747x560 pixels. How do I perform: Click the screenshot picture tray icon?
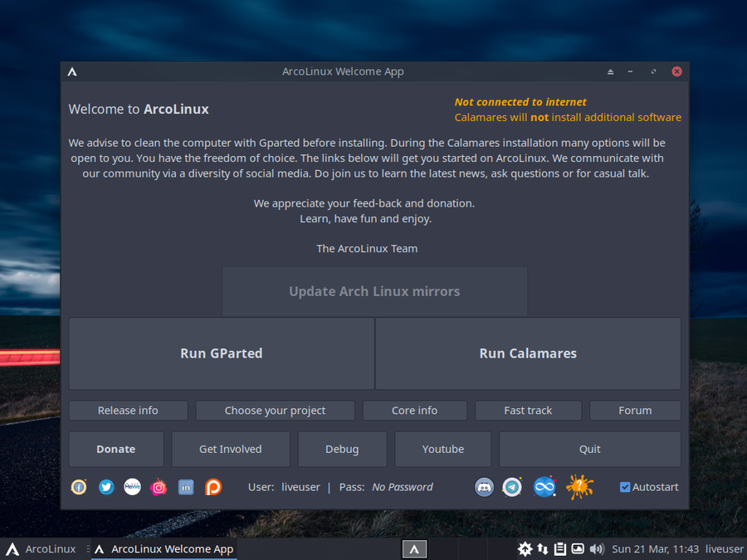click(578, 549)
